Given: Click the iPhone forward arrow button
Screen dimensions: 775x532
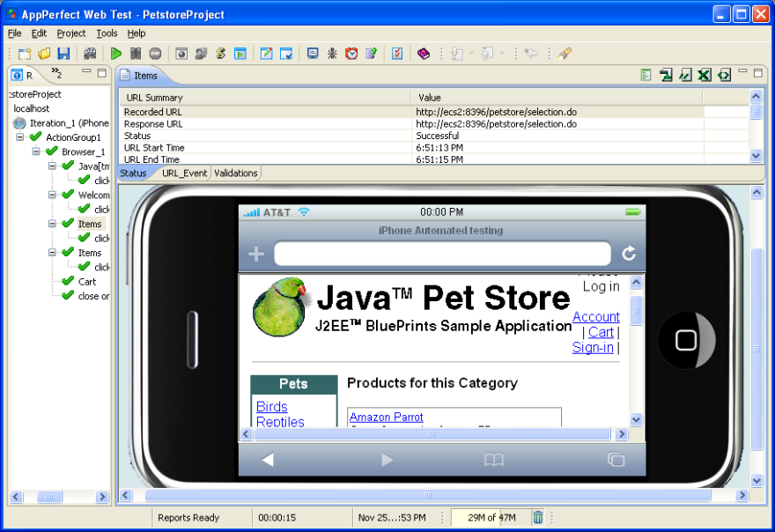Looking at the screenshot, I should (x=387, y=460).
